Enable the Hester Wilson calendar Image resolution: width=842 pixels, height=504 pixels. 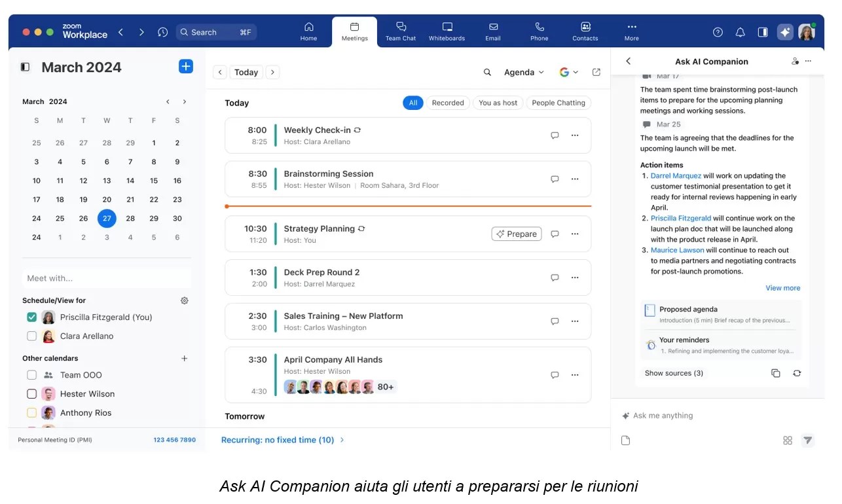click(31, 394)
